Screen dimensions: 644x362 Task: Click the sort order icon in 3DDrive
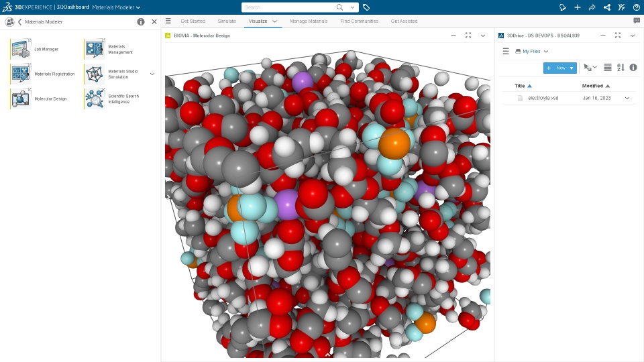(x=621, y=68)
